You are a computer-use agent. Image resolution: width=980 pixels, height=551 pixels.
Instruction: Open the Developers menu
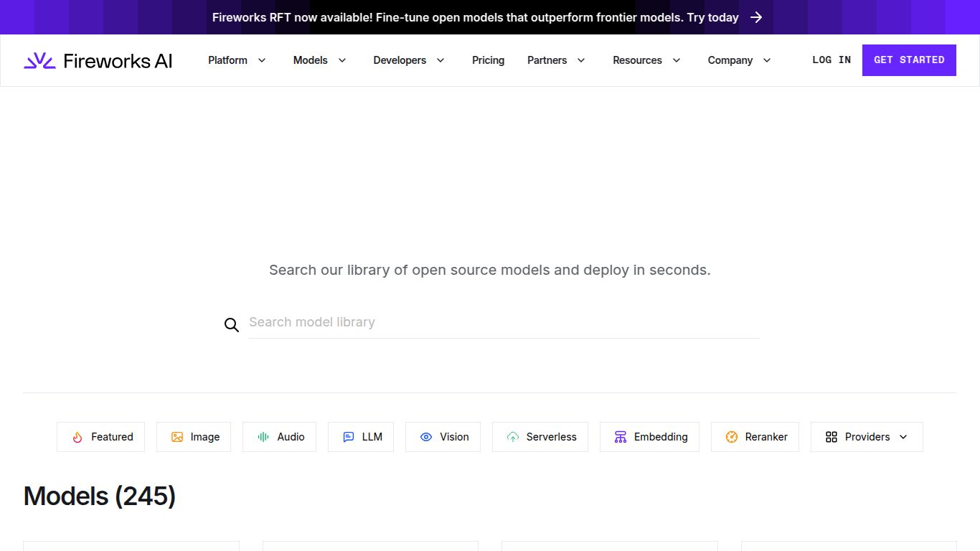point(408,60)
